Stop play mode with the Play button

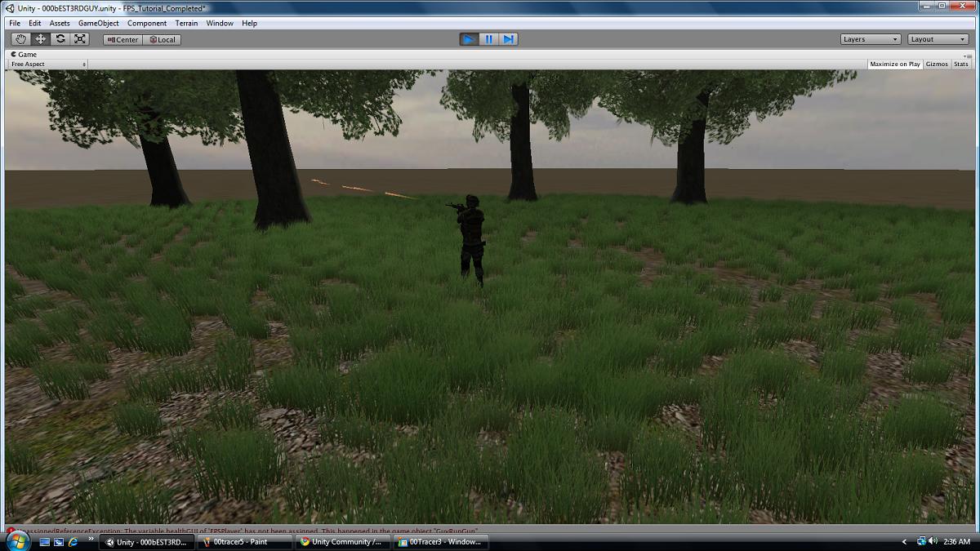[467, 38]
